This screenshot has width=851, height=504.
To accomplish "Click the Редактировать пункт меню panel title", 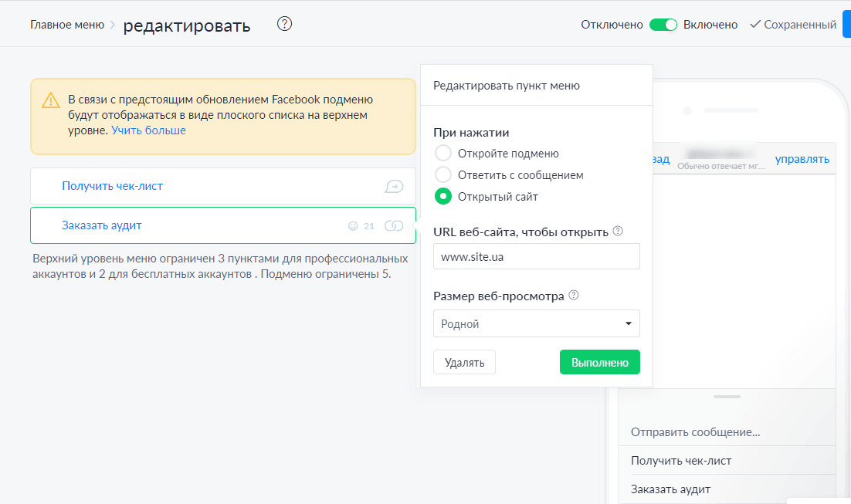I will (x=507, y=86).
